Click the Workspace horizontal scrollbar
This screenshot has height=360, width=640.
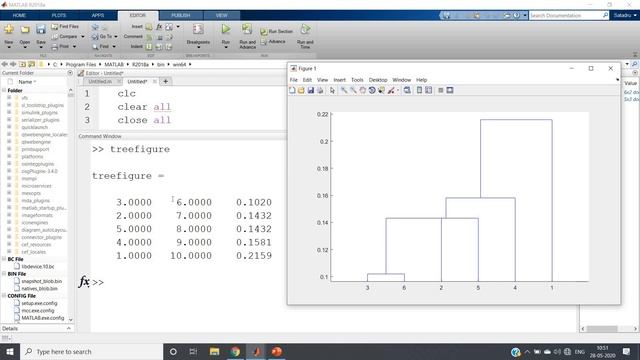point(609,329)
